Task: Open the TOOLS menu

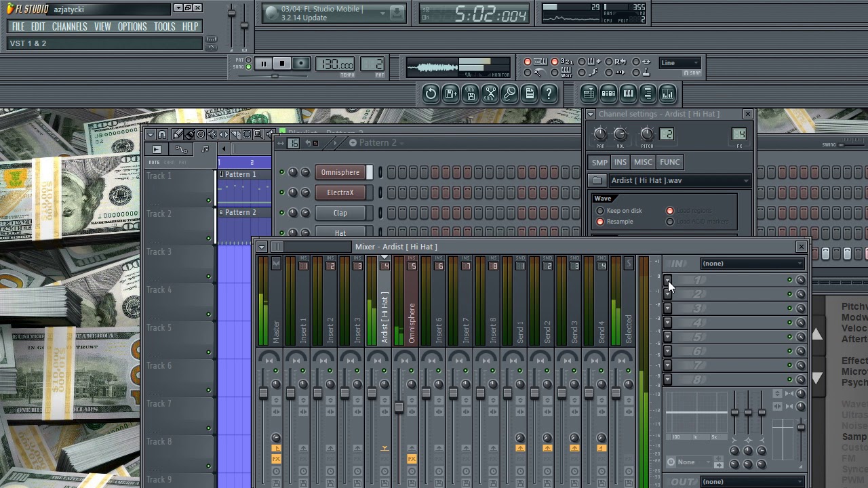Action: (164, 26)
